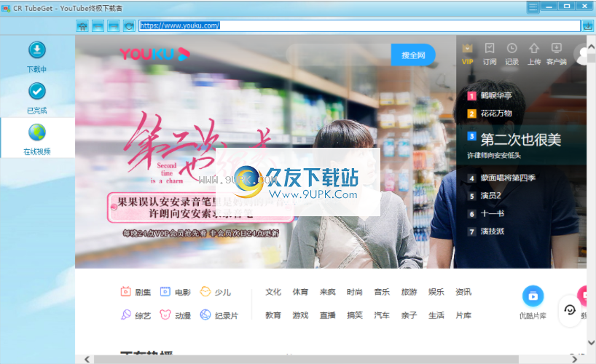Screen dimensions: 596x364
Task: Click the horizontal scrollbar left arrow
Action: coord(87,360)
